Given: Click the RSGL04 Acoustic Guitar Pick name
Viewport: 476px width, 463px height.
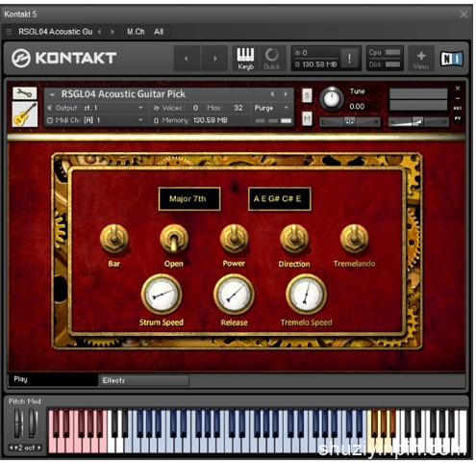Looking at the screenshot, I should pos(123,94).
